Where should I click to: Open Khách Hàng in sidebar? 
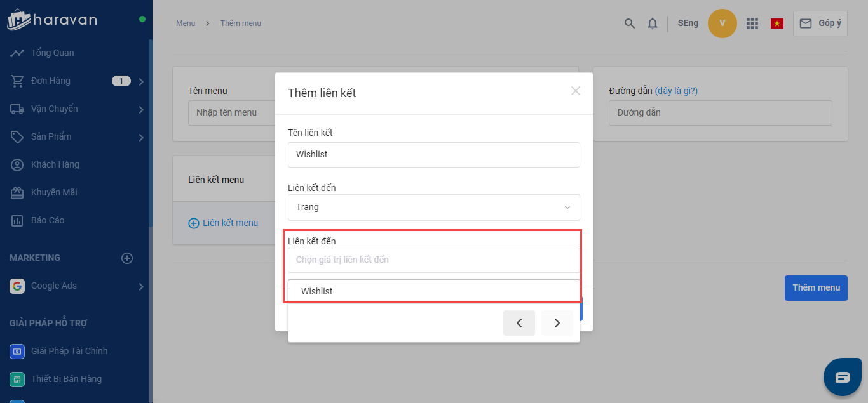point(55,164)
